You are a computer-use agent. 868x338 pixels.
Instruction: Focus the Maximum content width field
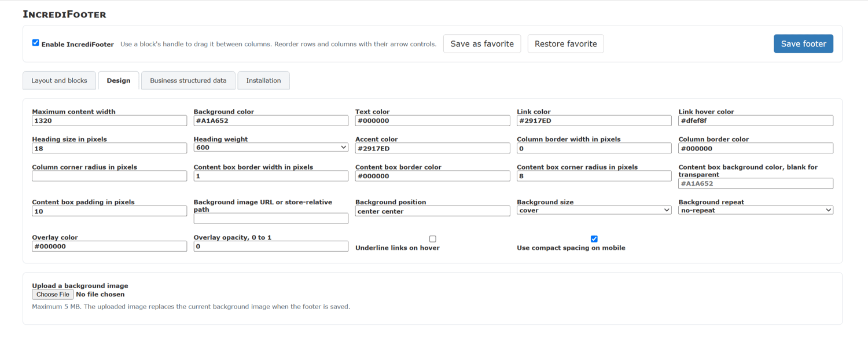coord(109,121)
